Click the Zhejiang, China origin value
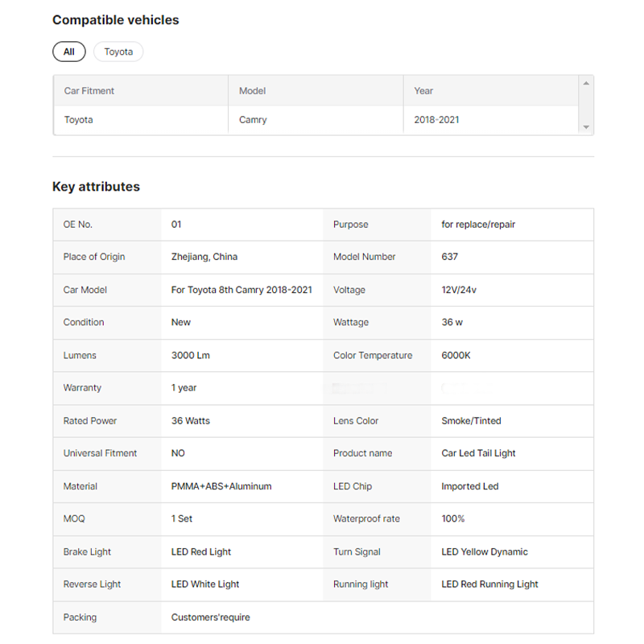Screen dimensions: 644x644 204,257
